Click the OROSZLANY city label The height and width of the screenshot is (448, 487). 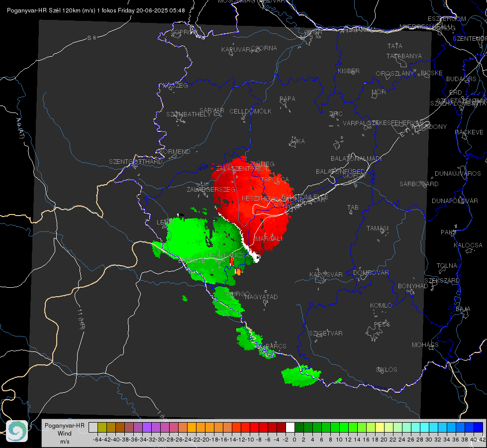point(395,73)
